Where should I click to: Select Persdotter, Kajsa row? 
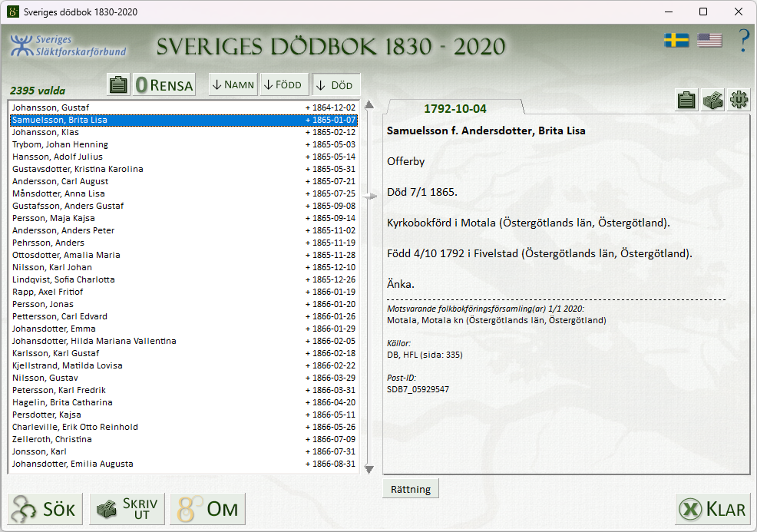tap(183, 415)
